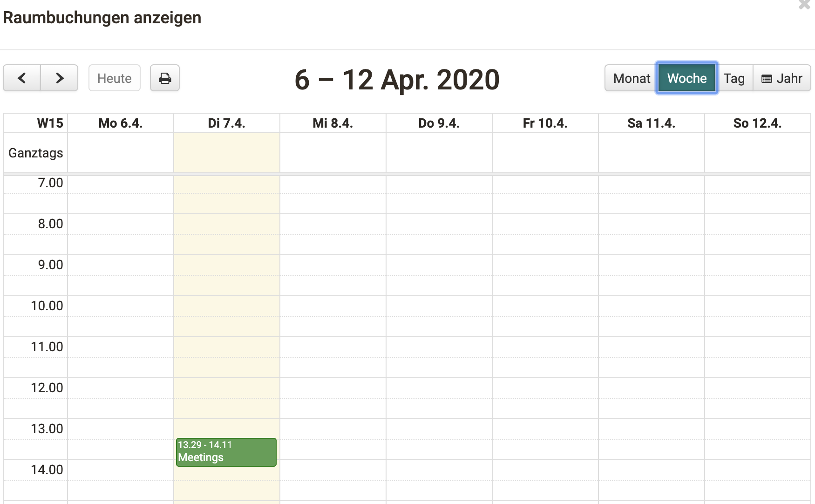Enable Tag view mode
Viewport: 815px width, 504px height.
(734, 78)
